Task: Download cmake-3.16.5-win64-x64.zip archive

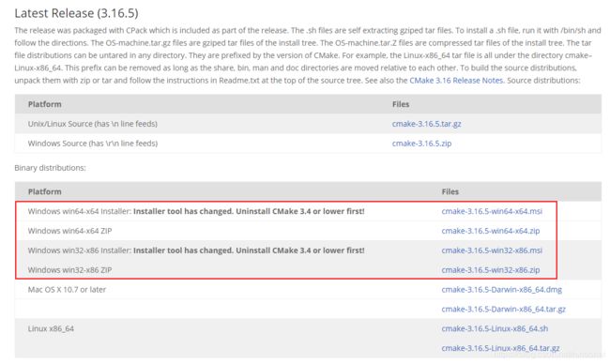Action: (x=491, y=231)
